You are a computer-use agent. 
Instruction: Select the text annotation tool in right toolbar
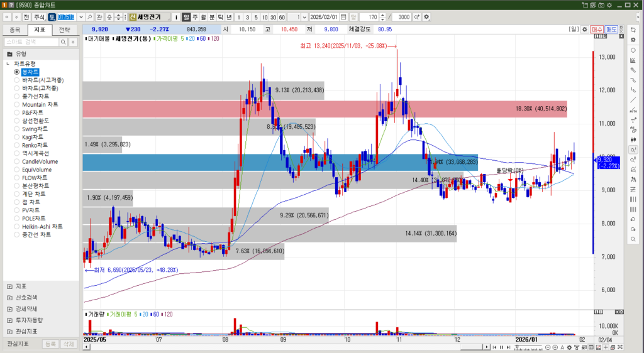pyautogui.click(x=633, y=120)
